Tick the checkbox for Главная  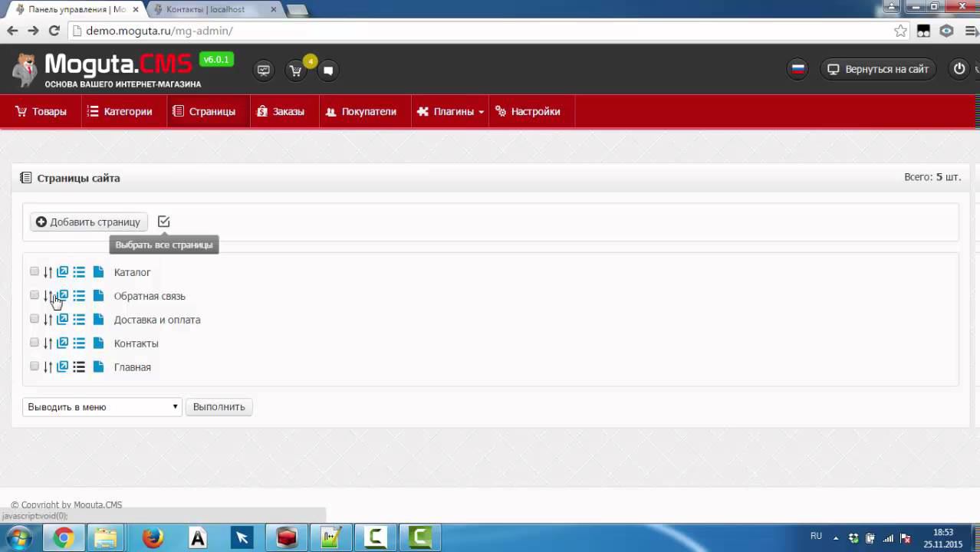[35, 366]
